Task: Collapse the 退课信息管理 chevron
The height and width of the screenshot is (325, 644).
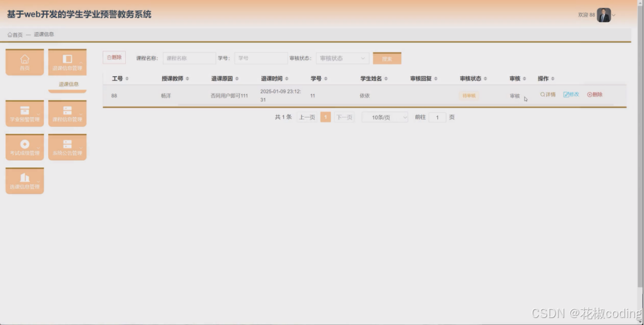Action: coord(81,63)
